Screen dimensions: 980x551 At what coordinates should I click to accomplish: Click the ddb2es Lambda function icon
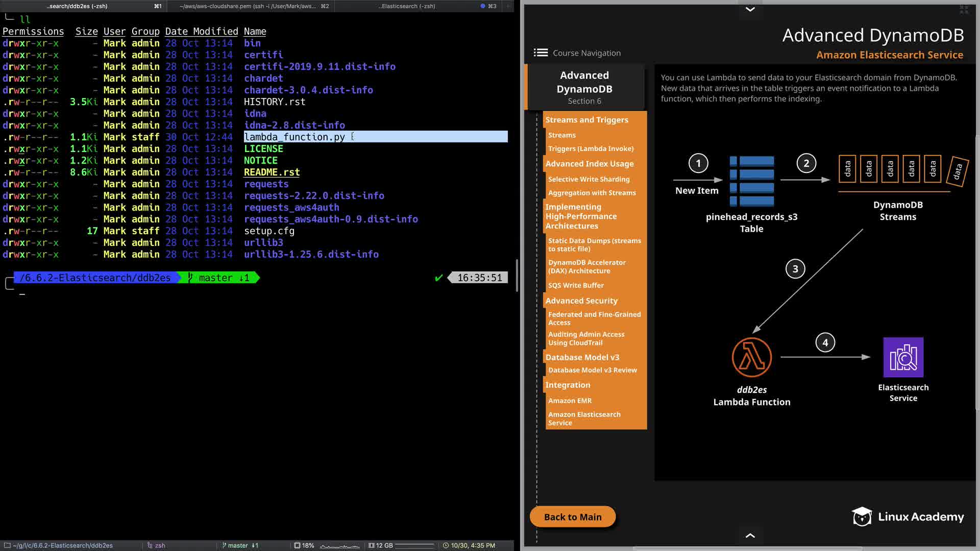pos(751,357)
